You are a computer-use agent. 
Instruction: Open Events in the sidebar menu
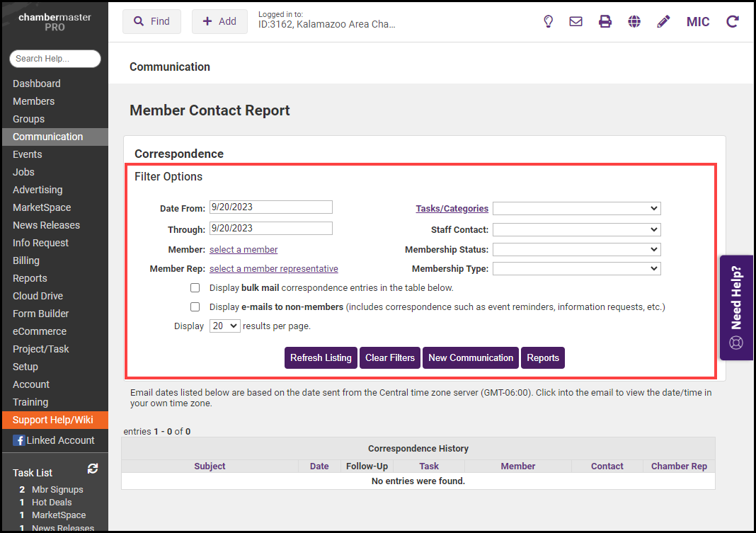pyautogui.click(x=28, y=154)
